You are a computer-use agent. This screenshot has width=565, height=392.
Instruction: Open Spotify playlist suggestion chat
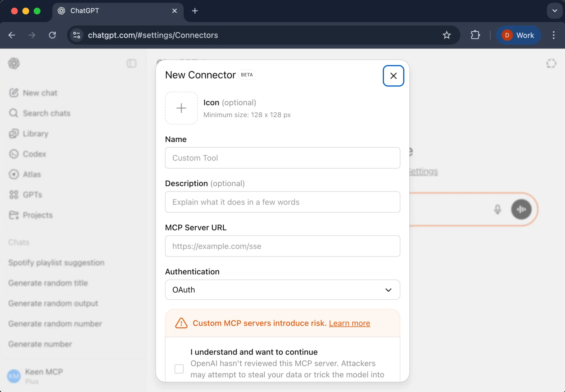(x=56, y=262)
